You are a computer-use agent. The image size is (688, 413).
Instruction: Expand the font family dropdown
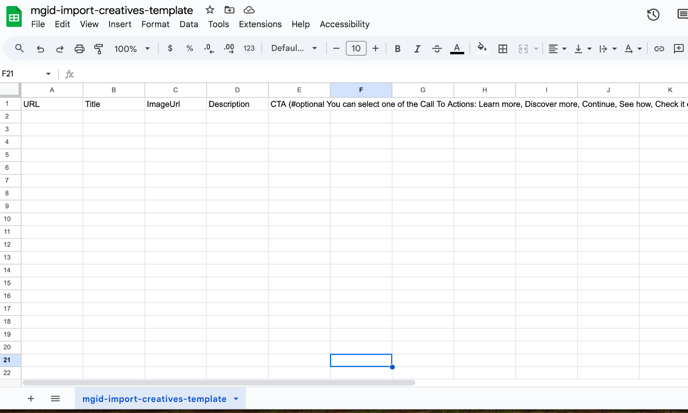[x=294, y=49]
